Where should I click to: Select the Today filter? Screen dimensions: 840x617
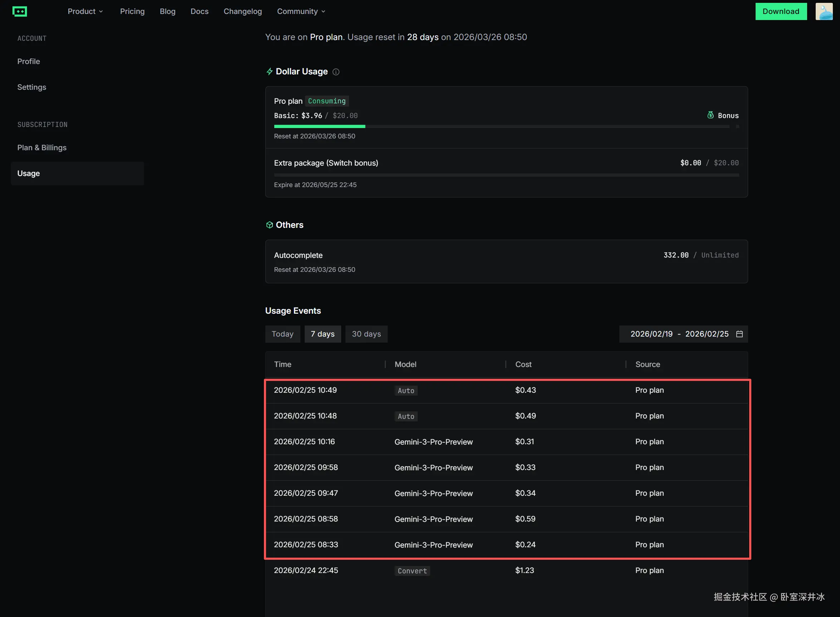coord(282,334)
